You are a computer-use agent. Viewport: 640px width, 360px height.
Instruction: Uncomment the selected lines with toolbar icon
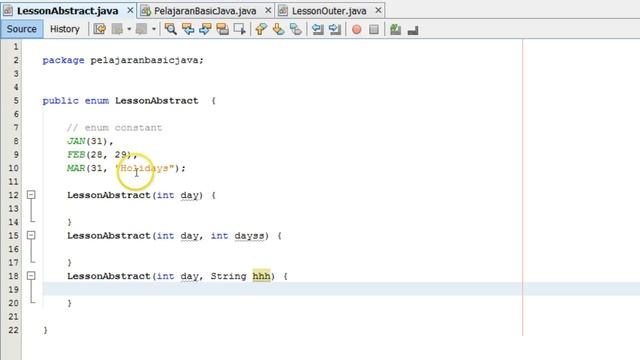click(x=413, y=30)
